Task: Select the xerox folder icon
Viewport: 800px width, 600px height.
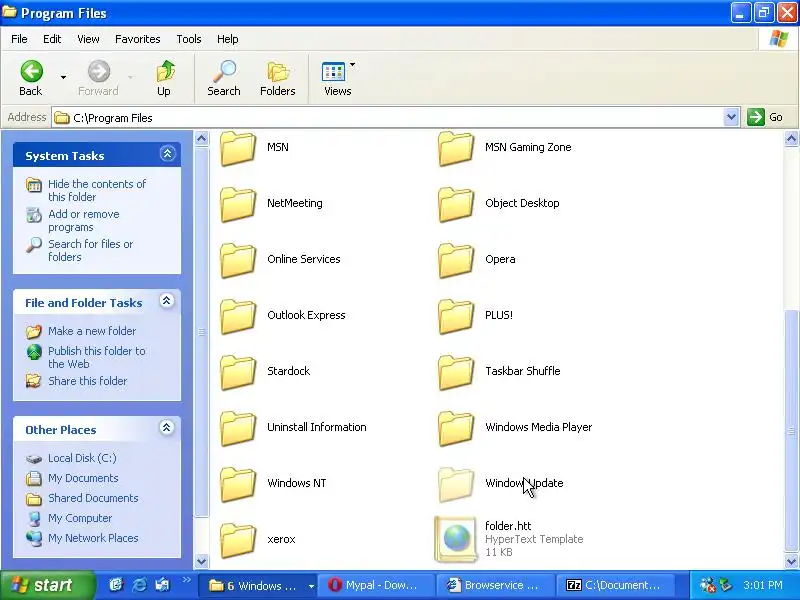Action: (238, 541)
